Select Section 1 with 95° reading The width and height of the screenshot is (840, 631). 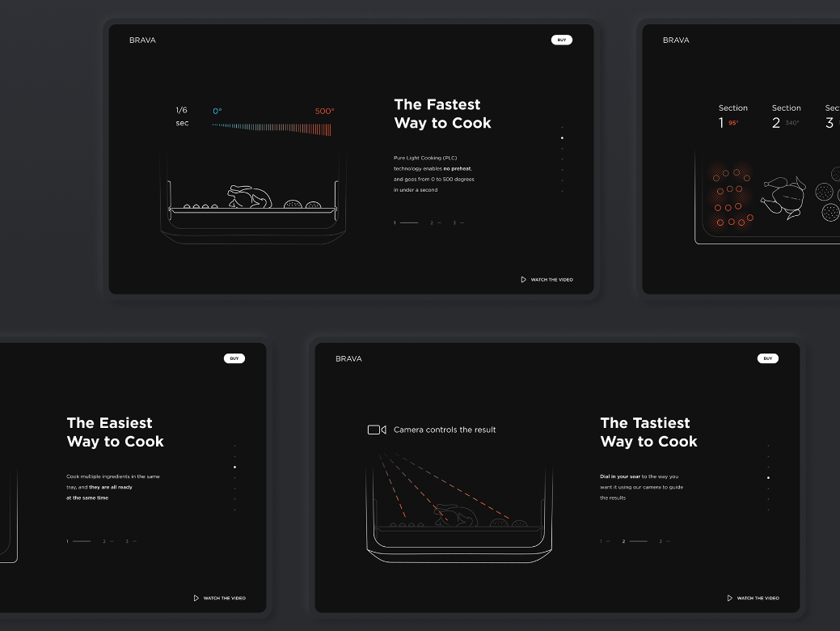click(732, 116)
